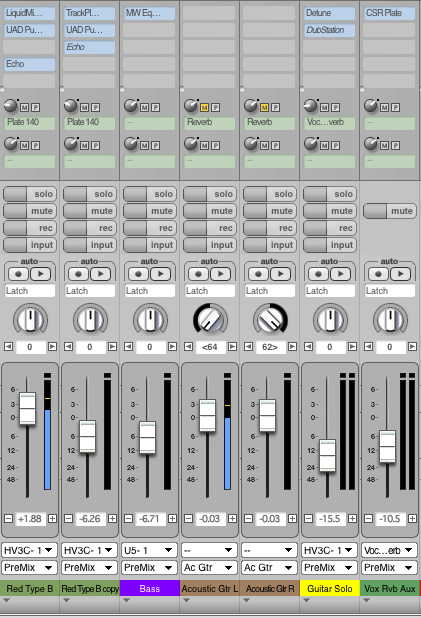Open U5-1 input dropdown on Bass
This screenshot has width=421, height=618.
click(x=149, y=550)
